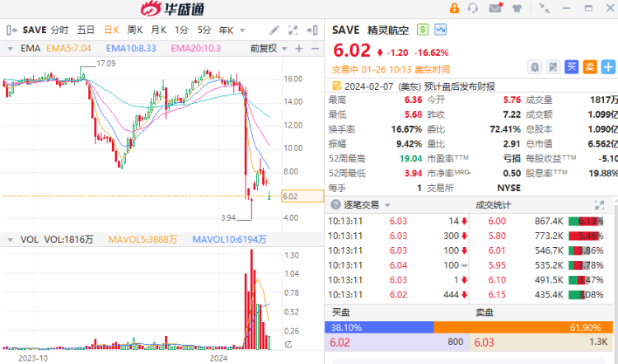Click the green dollar badge next to 精灵航空
The width and height of the screenshot is (618, 364).
coord(423,30)
